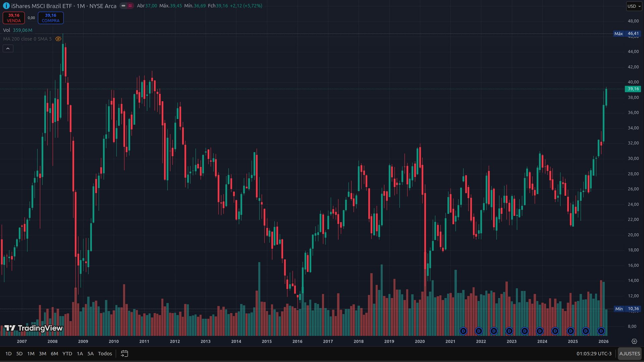Toggle visibility of MA 200 indicator
This screenshot has height=362, width=644.
tap(58, 39)
